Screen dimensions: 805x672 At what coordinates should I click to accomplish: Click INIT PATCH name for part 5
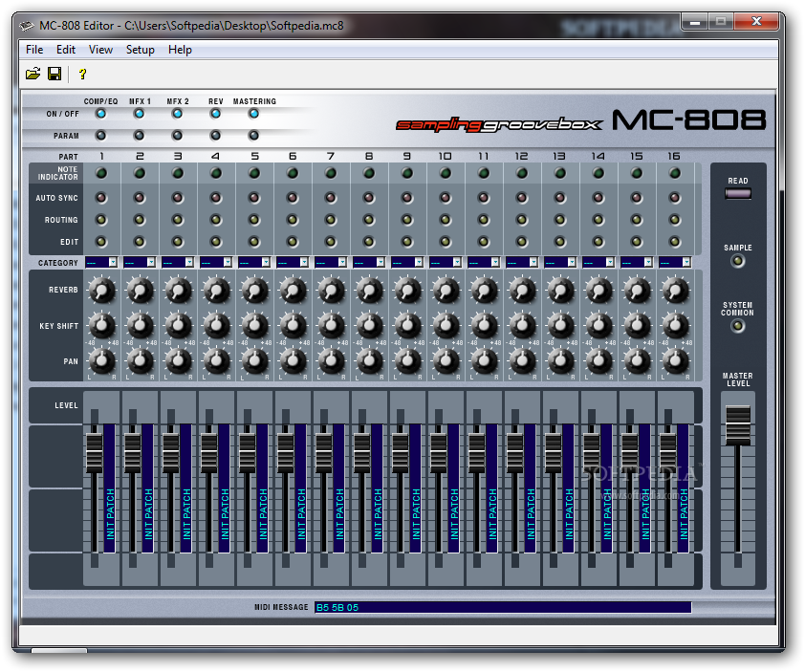[x=263, y=488]
